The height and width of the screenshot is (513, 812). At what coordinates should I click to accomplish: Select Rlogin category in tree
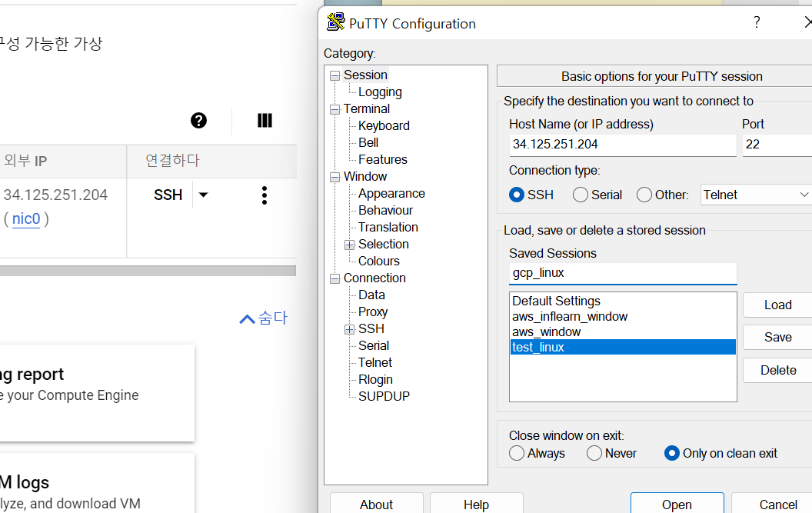click(375, 380)
